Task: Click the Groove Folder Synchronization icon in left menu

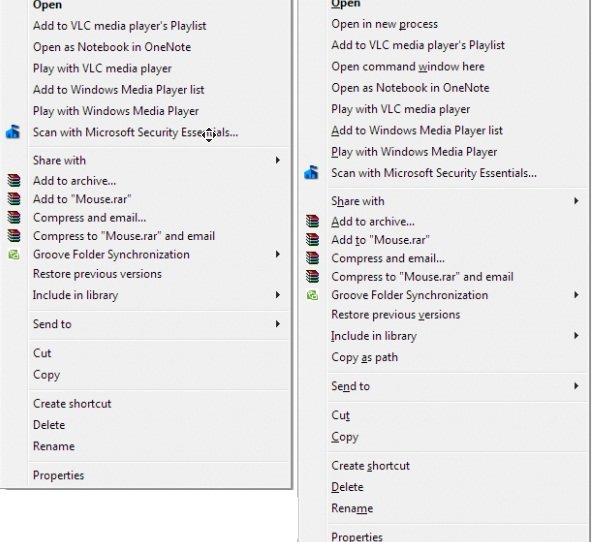Action: coord(13,255)
